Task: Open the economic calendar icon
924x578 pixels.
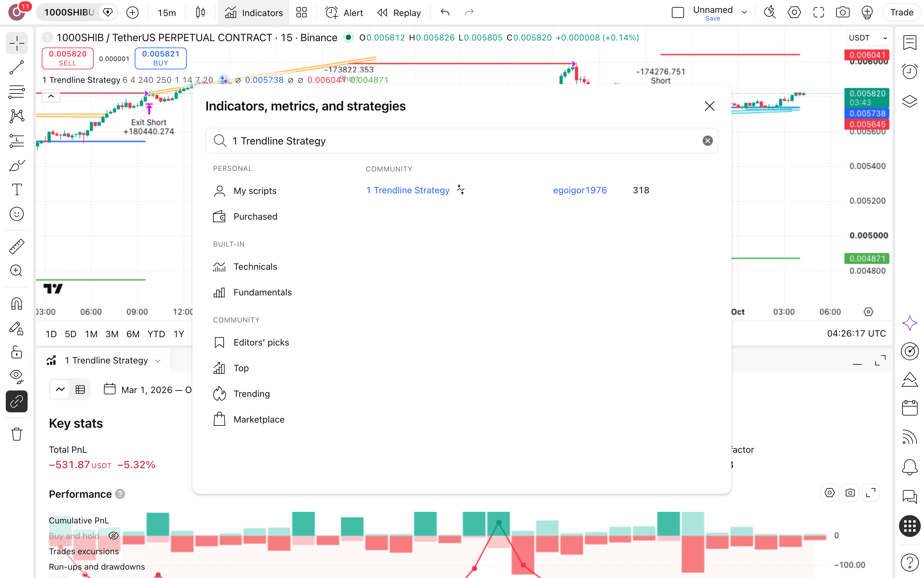Action: tap(910, 407)
